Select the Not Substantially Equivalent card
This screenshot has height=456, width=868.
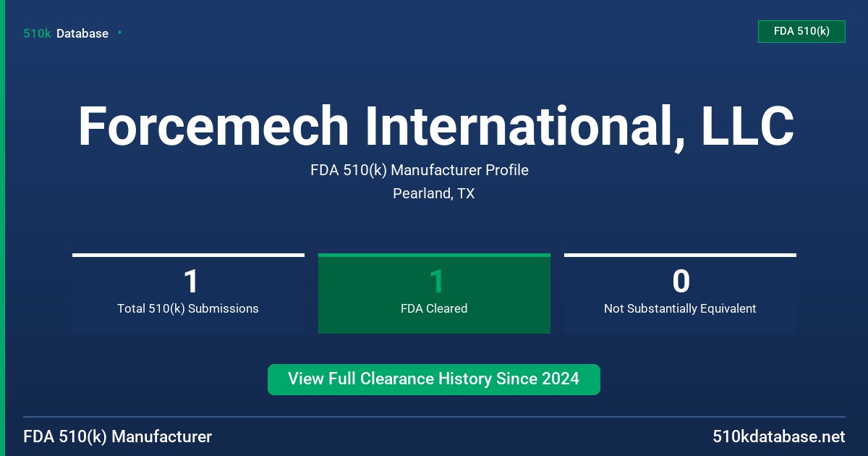(x=680, y=293)
